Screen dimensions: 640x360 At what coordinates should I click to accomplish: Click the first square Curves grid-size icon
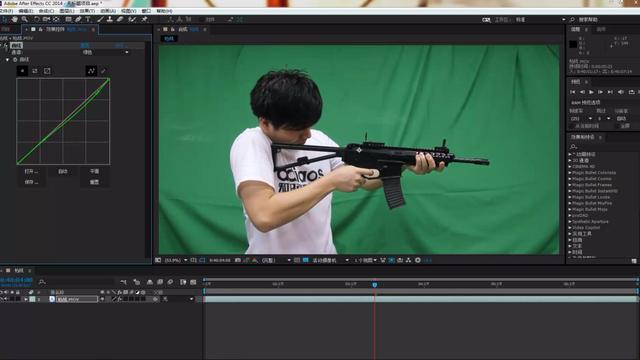point(22,71)
